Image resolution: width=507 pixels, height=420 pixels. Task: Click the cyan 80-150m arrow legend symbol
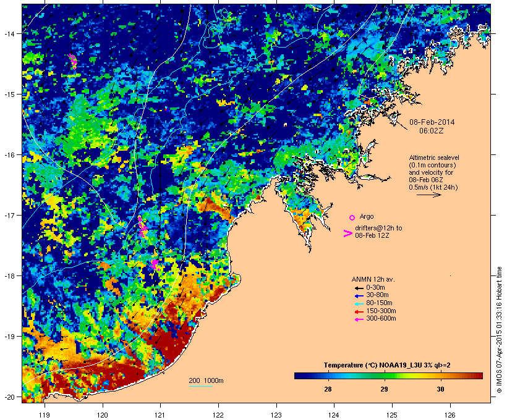pos(359,304)
